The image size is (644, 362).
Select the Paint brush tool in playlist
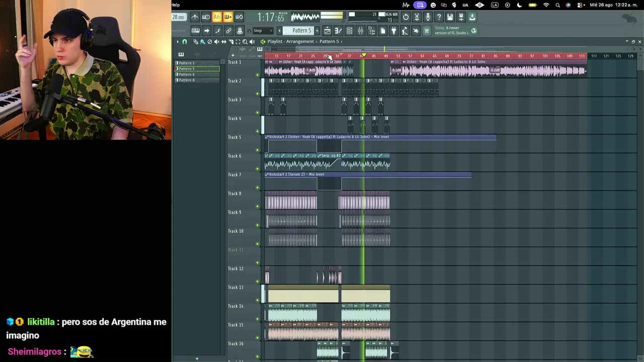click(202, 42)
